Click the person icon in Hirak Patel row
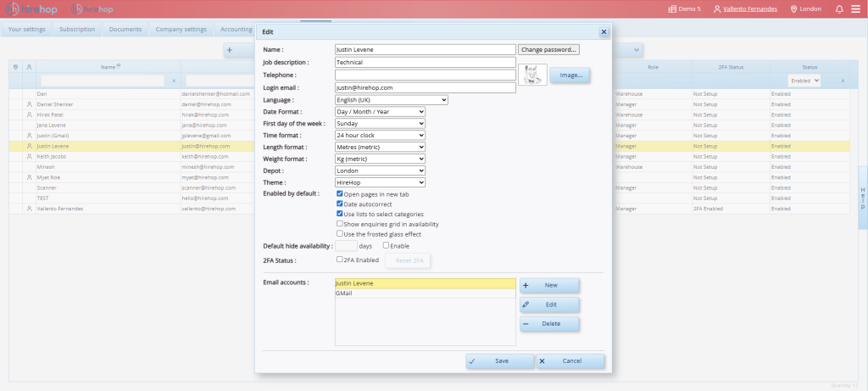868x391 pixels. point(30,115)
